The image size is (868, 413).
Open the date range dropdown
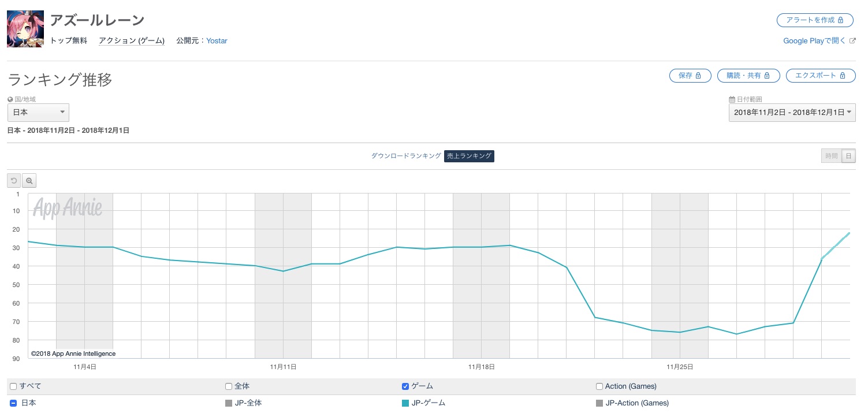(792, 113)
